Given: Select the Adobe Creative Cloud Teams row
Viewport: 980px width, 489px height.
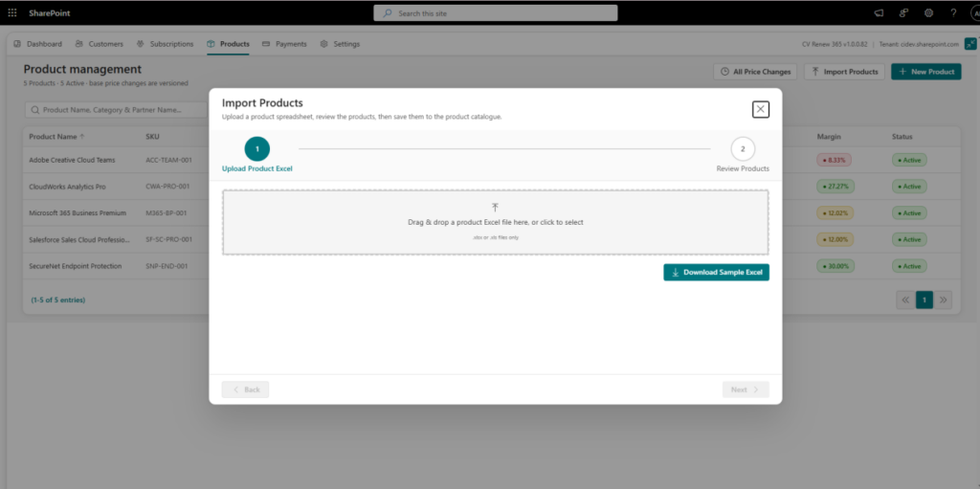Looking at the screenshot, I should (x=491, y=160).
